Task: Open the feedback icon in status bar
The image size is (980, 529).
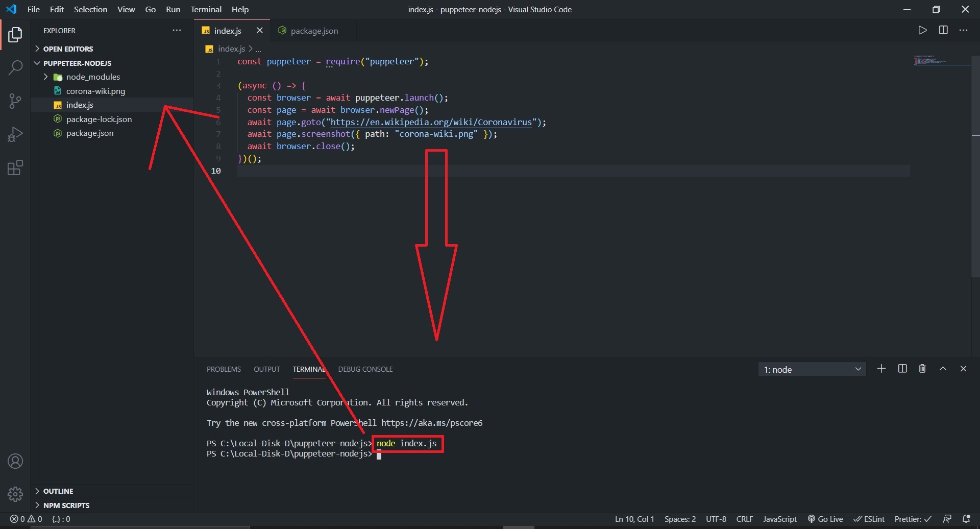Action: tap(947, 519)
